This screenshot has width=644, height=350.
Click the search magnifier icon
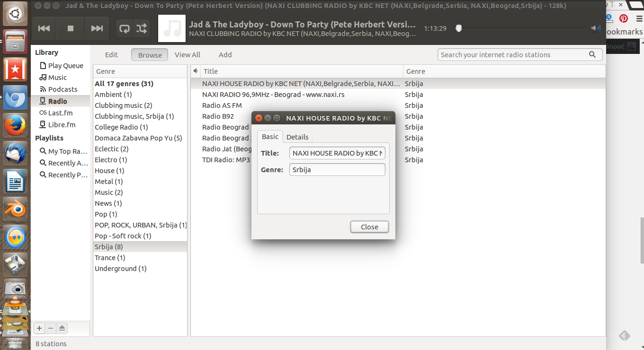click(592, 55)
